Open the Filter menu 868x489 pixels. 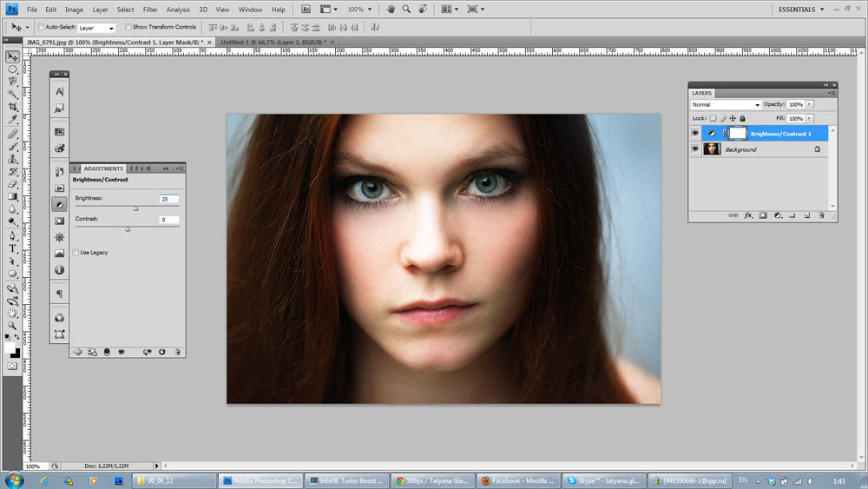150,10
